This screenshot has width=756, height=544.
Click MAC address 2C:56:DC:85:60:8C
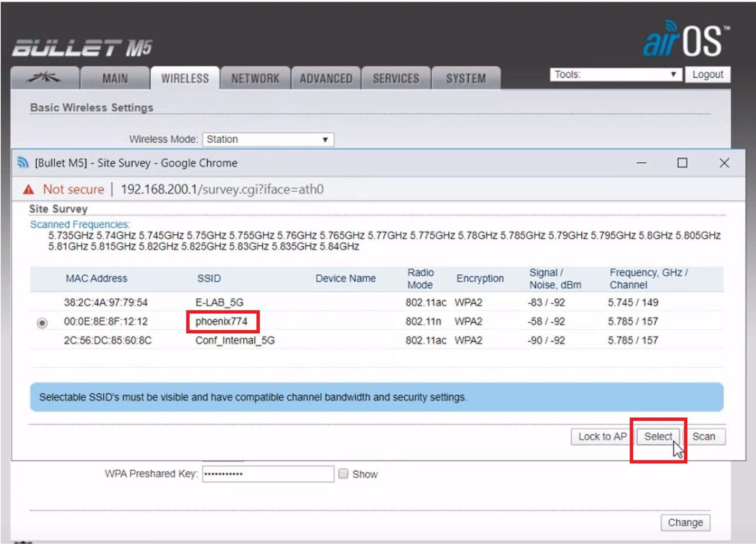click(107, 340)
